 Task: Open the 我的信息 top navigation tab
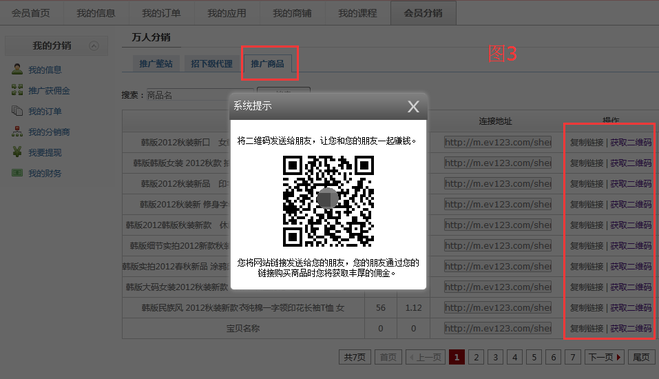[x=96, y=13]
